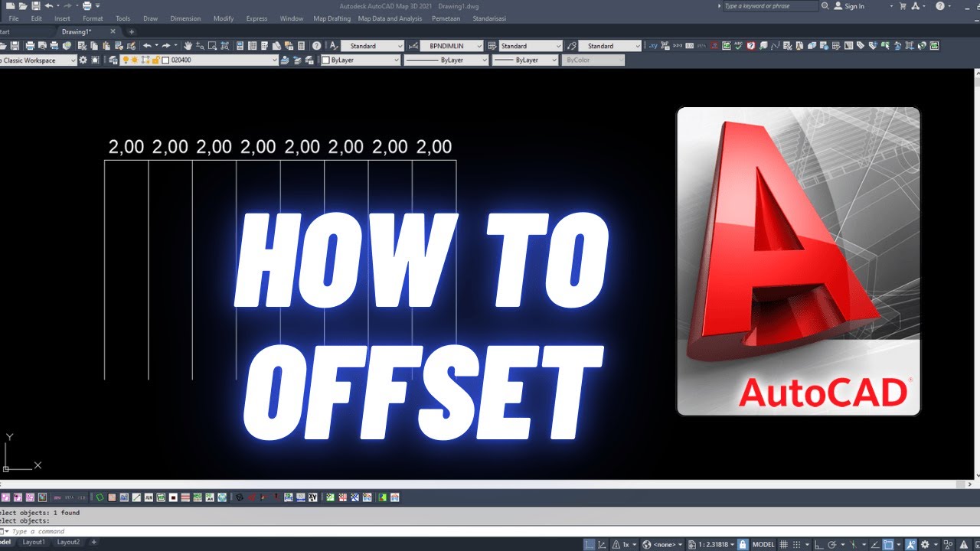Screen dimensions: 980x551
Task: Toggle the grid display in status bar
Action: (783, 544)
